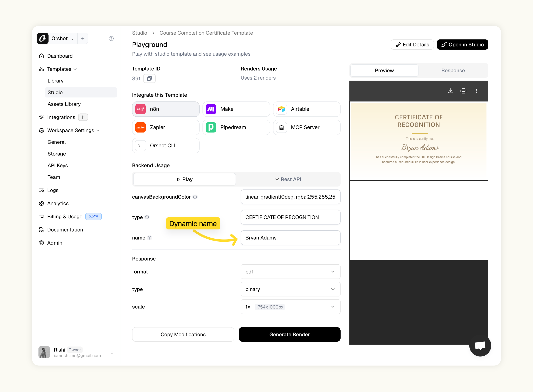The width and height of the screenshot is (533, 392).
Task: Click the canvasBackgroundColor info icon
Action: click(x=195, y=197)
